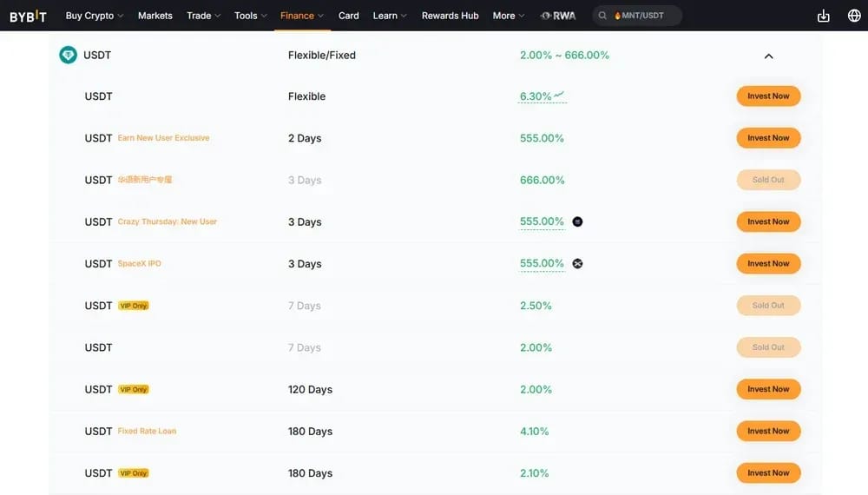
Task: Open the language globe icon
Action: point(854,16)
